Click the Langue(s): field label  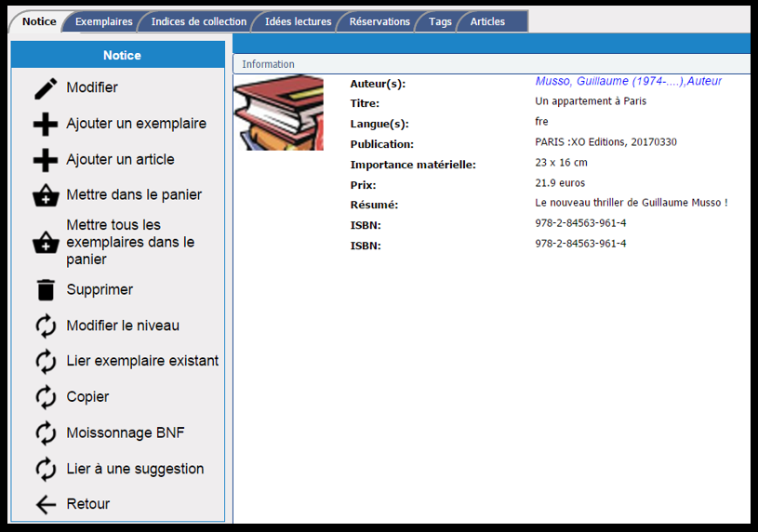pos(379,125)
